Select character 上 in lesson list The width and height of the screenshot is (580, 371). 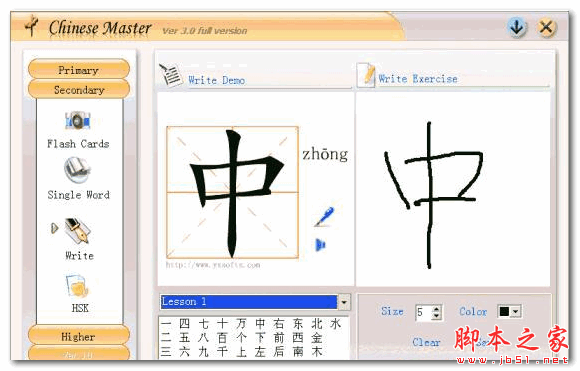241,351
